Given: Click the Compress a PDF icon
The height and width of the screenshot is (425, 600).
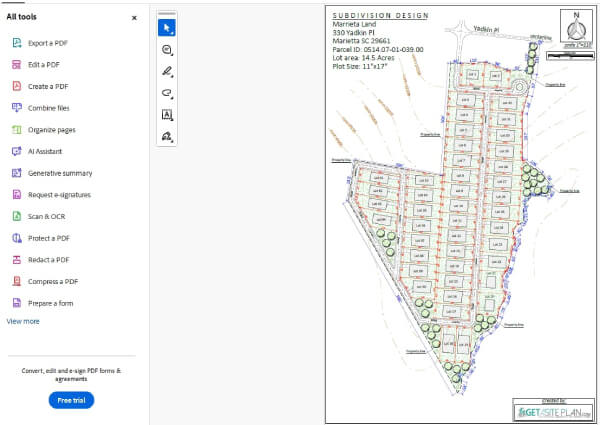Looking at the screenshot, I should click(x=17, y=281).
